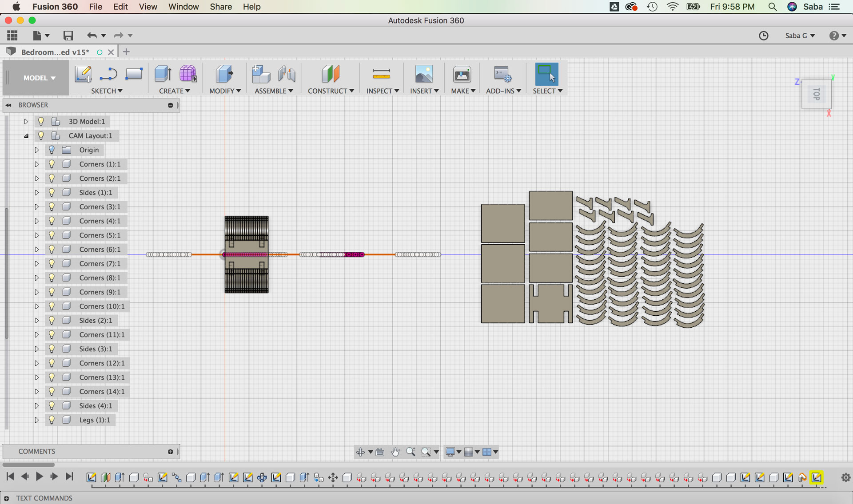This screenshot has width=853, height=504.
Task: Hide the Corners (1):1 component lightbulb
Action: 52,164
